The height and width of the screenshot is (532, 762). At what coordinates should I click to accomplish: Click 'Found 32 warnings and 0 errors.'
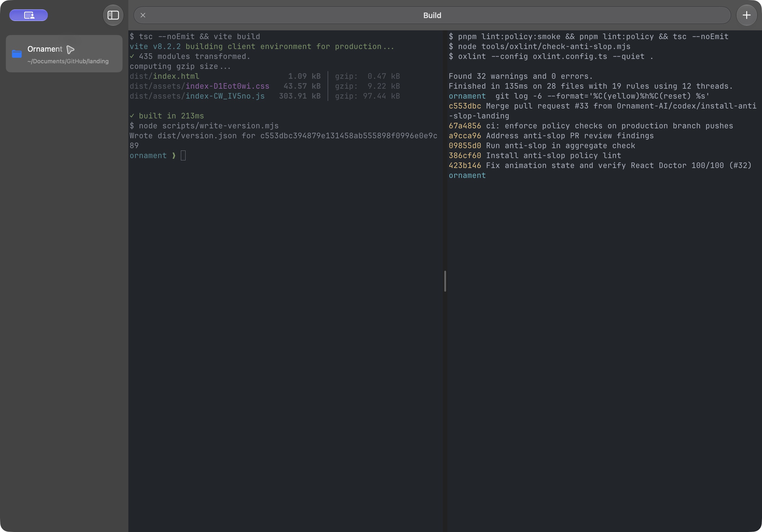[x=521, y=76]
